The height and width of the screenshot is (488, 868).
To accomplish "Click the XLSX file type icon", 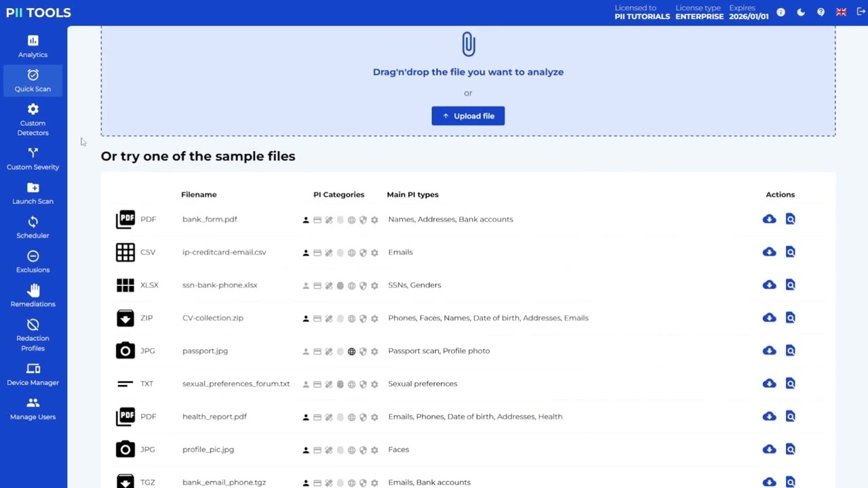I will (x=125, y=285).
